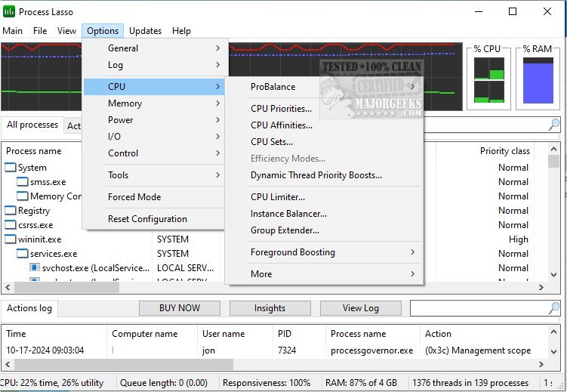Open Instance Balancer settings
The width and height of the screenshot is (567, 392).
[325, 214]
